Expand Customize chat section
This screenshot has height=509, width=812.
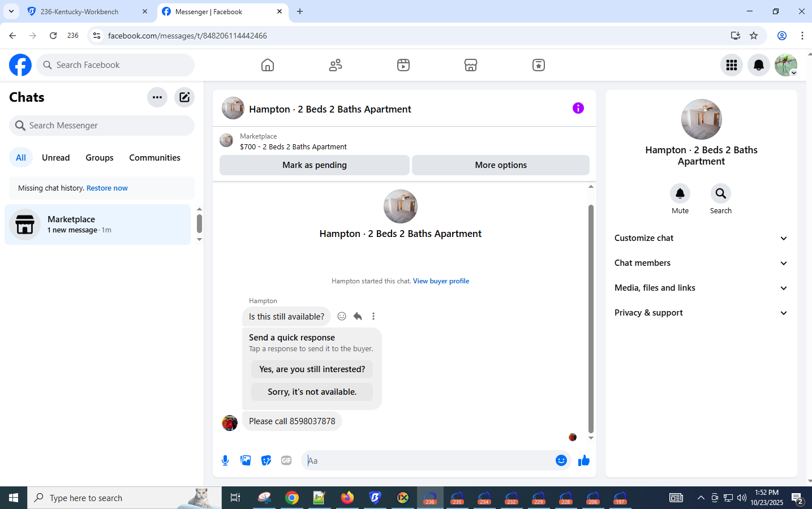pos(701,238)
